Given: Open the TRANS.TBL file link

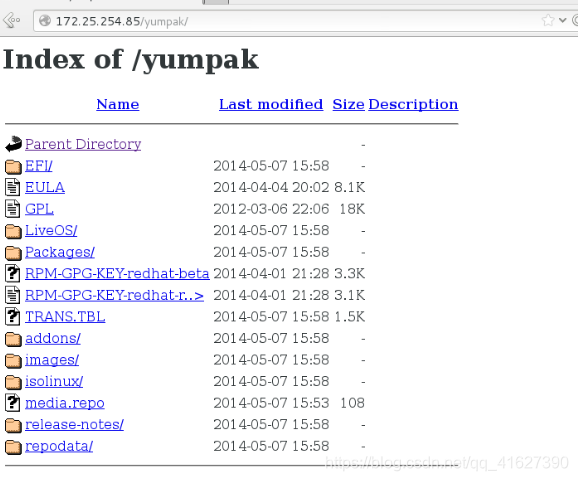Looking at the screenshot, I should click(x=65, y=317).
